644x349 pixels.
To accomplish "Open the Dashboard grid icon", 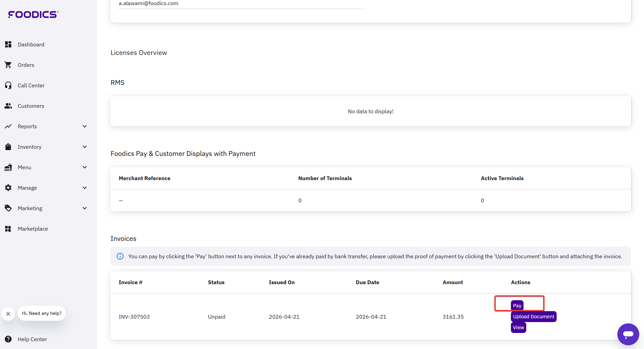I will (8, 44).
